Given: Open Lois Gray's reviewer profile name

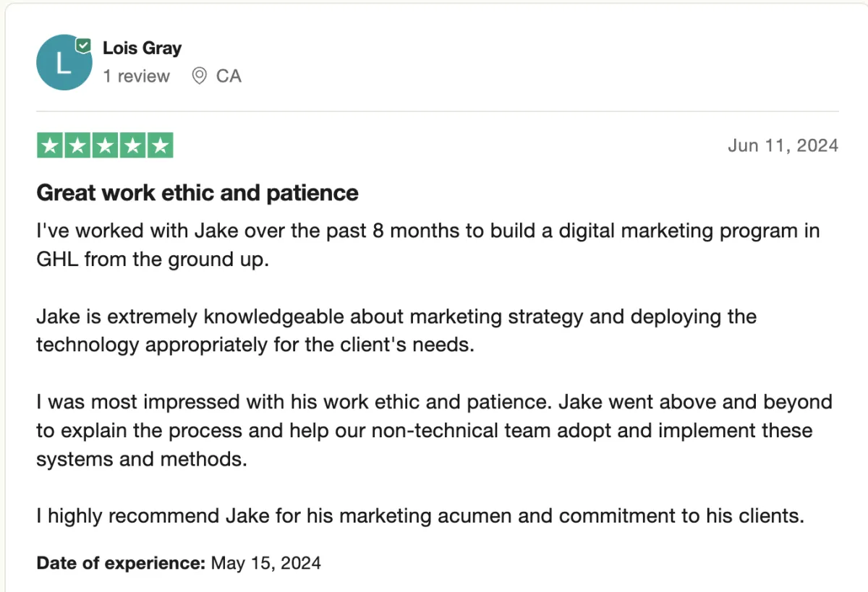Looking at the screenshot, I should point(142,48).
